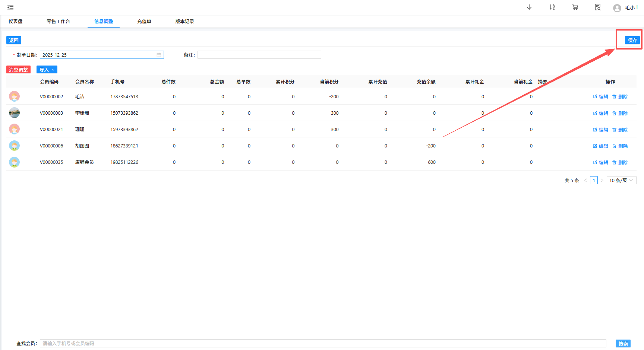This screenshot has height=350, width=644.
Task: Open the 10 条/页 page size dropdown
Action: click(x=621, y=180)
